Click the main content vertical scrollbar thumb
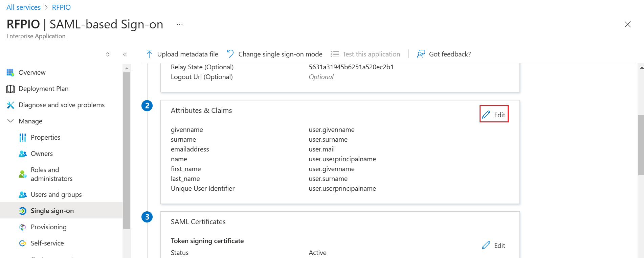 tap(641, 145)
